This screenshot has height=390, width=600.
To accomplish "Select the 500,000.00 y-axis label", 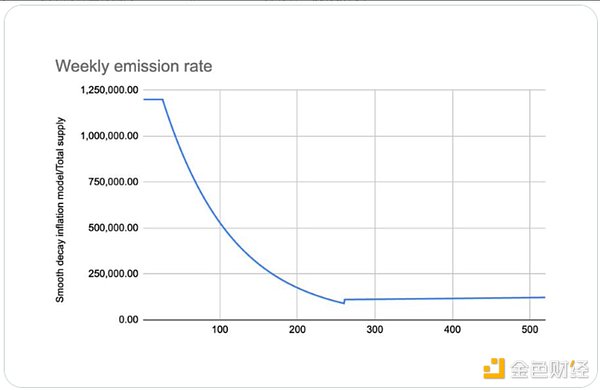I will (x=113, y=228).
